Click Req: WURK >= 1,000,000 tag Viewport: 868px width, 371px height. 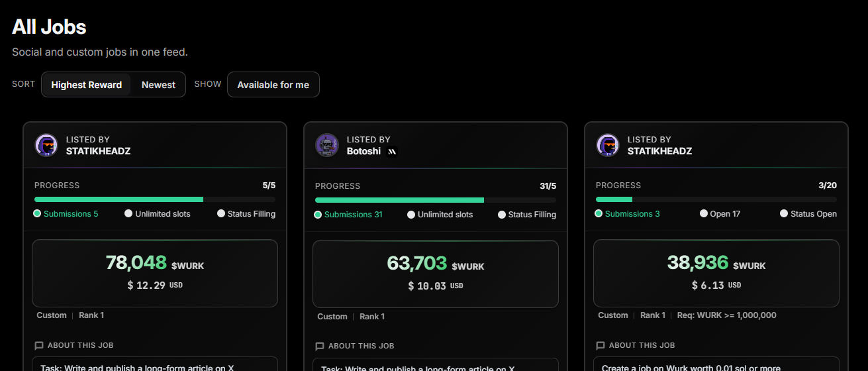pos(727,315)
